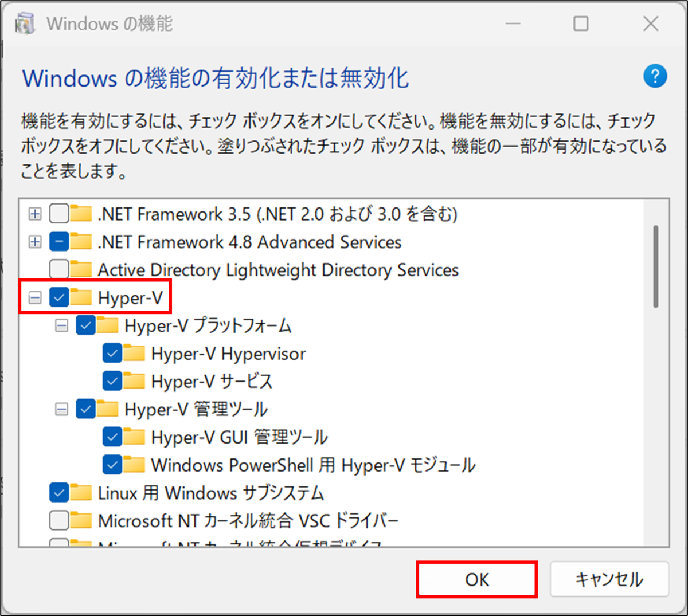The width and height of the screenshot is (688, 616).
Task: Uncheck the Hyper-V GUI 管理ツール checkbox
Action: click(112, 437)
